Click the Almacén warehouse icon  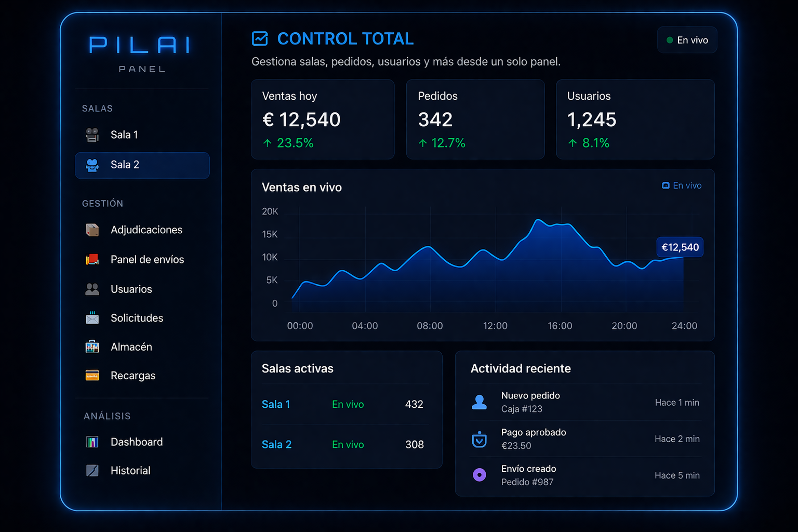click(92, 347)
